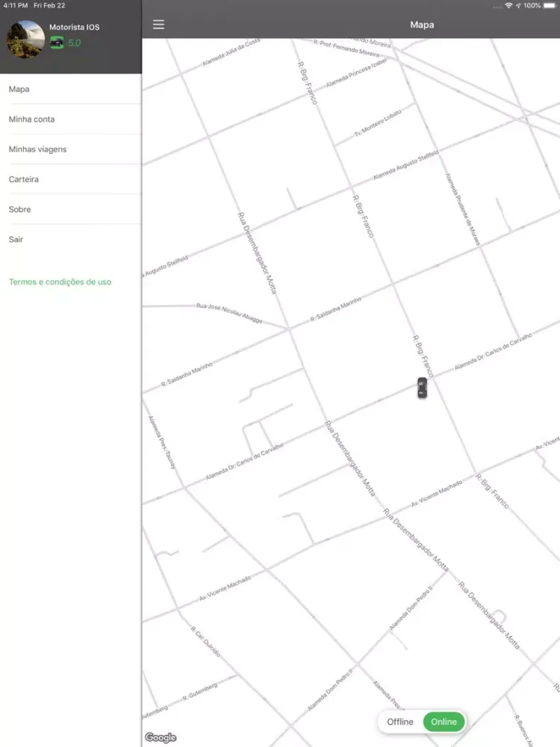Tap the Tv. Monteiro Lobato street label
Viewport: 560px width, 747px height.
[x=378, y=123]
